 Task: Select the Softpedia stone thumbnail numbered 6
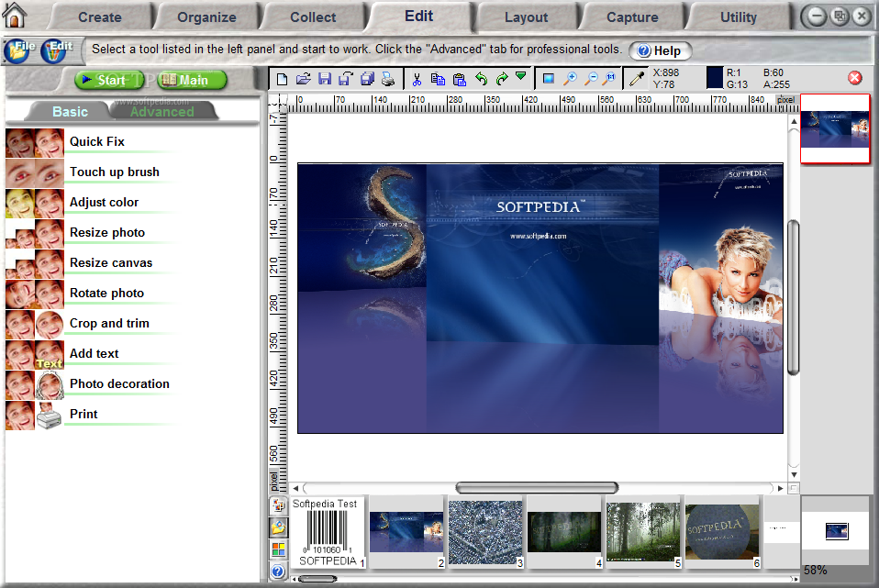723,533
